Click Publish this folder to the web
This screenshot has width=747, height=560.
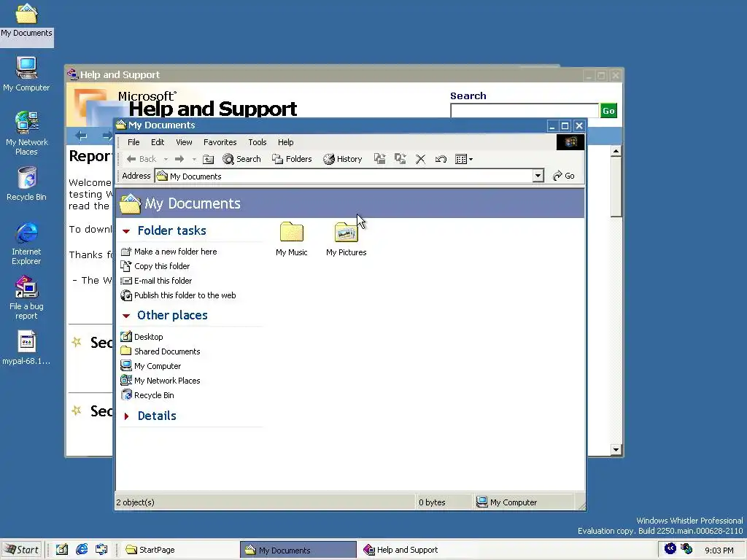pos(178,295)
